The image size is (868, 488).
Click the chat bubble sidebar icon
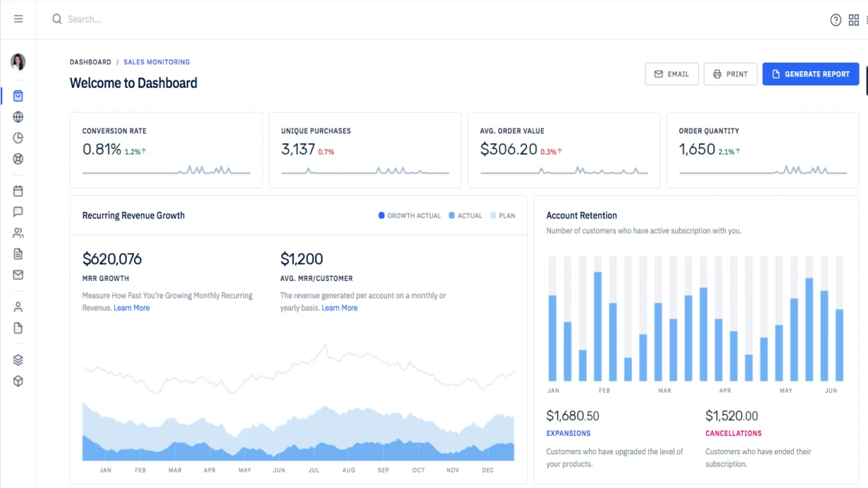(x=18, y=212)
